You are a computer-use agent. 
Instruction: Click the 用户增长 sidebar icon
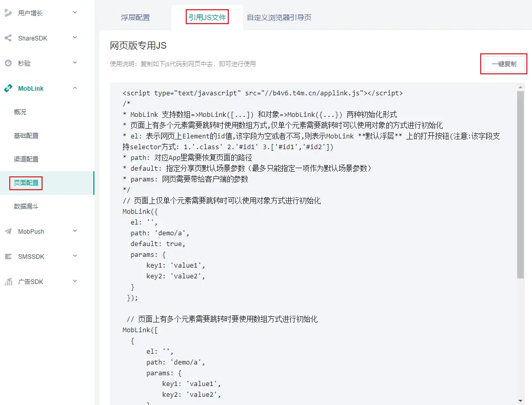point(8,13)
